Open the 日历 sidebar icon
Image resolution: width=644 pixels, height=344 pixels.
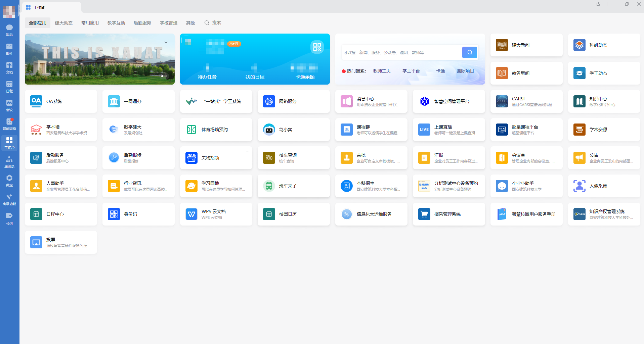click(x=9, y=86)
